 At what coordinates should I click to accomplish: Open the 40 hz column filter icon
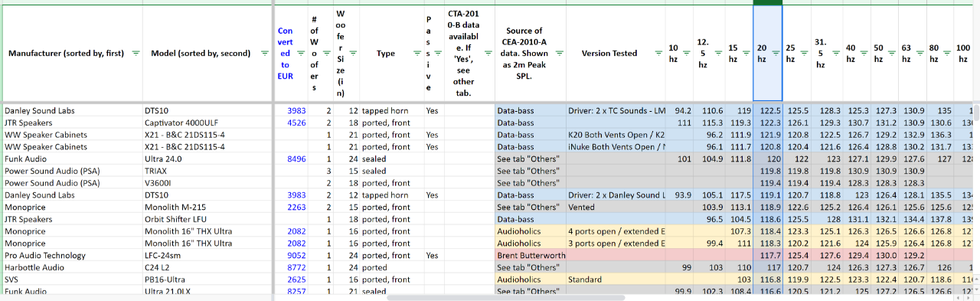coord(864,54)
